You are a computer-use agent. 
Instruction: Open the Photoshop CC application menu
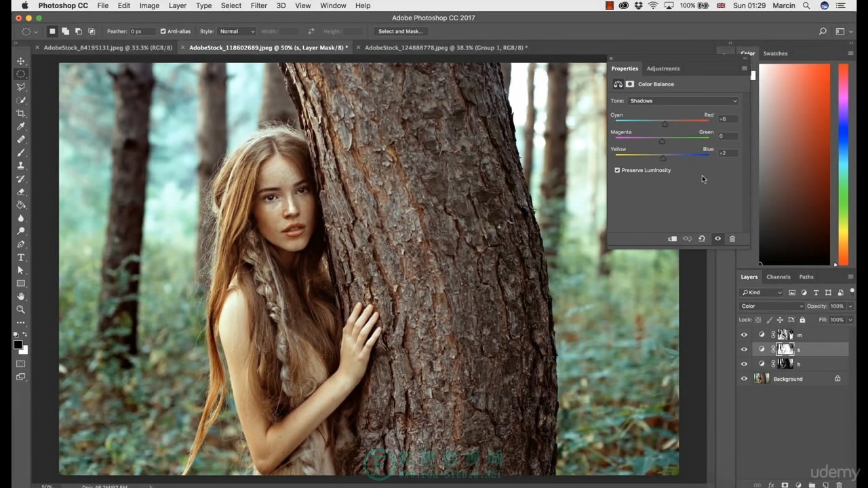(63, 5)
